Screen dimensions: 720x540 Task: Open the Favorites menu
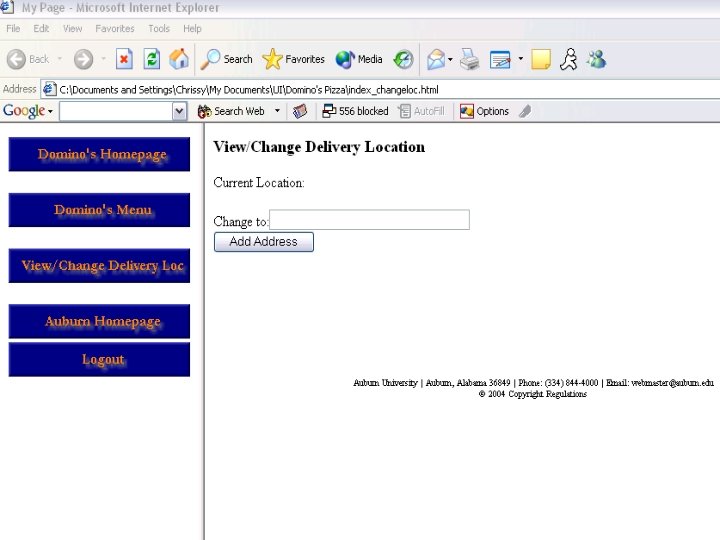tap(115, 28)
